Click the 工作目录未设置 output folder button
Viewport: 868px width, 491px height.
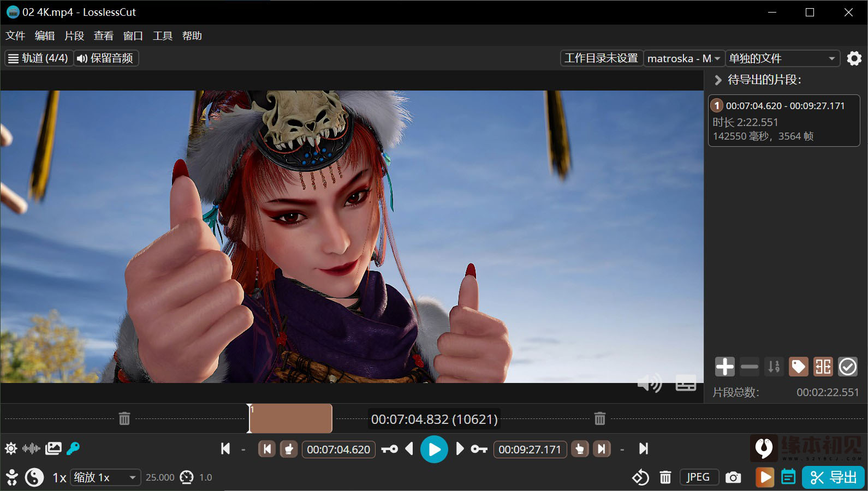point(602,58)
